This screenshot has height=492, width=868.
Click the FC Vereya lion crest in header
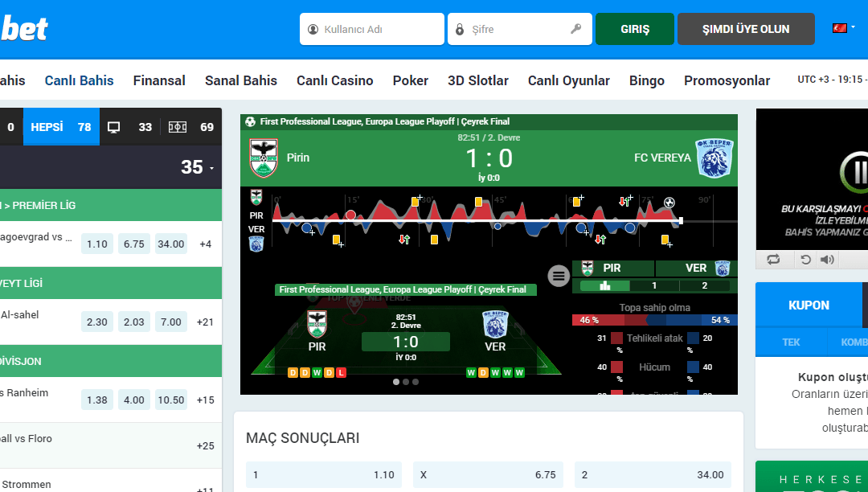(x=714, y=158)
